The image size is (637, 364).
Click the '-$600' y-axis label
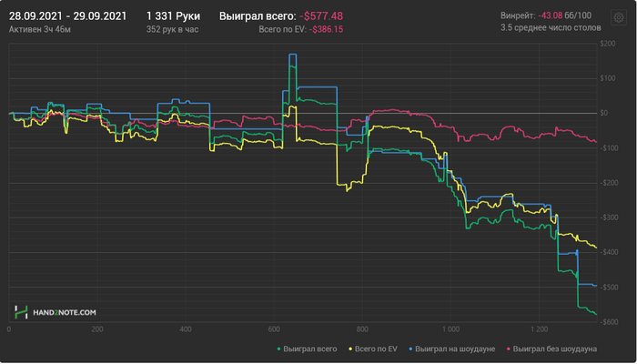[608, 322]
